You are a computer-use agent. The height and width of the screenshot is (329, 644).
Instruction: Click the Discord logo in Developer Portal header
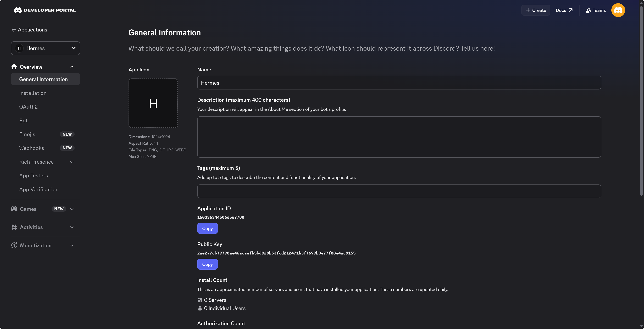click(18, 10)
